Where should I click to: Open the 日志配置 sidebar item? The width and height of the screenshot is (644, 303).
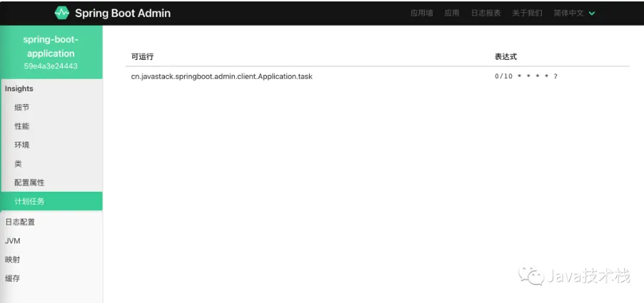51,222
